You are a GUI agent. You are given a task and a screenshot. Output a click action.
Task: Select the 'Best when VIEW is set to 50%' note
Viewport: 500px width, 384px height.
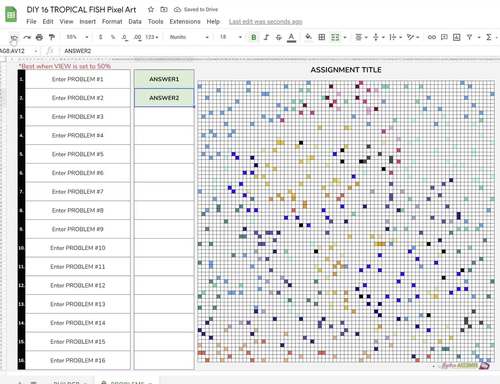(x=65, y=66)
